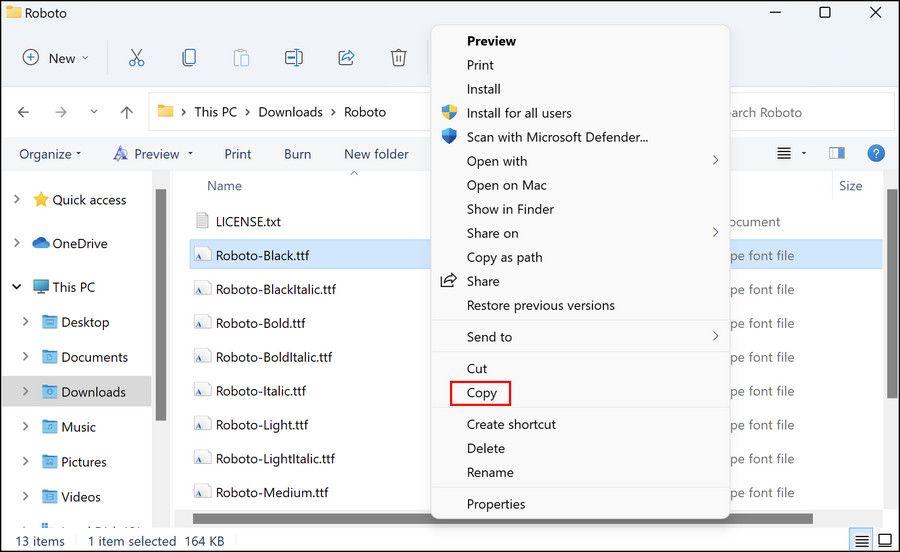Collapse the This PC tree node
900x552 pixels.
17,286
